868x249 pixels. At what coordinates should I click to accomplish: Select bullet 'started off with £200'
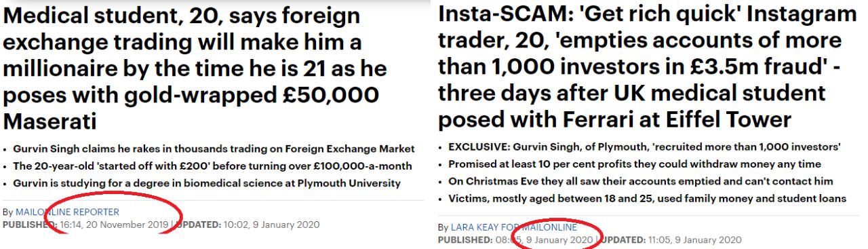pos(207,166)
